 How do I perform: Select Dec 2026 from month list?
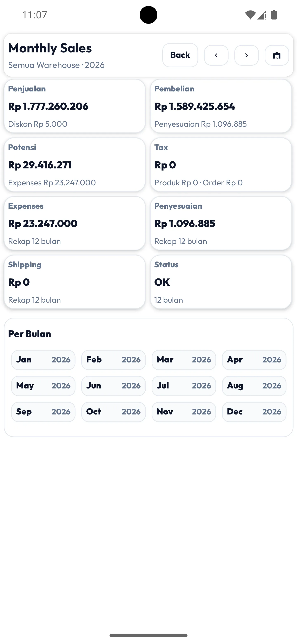click(254, 412)
